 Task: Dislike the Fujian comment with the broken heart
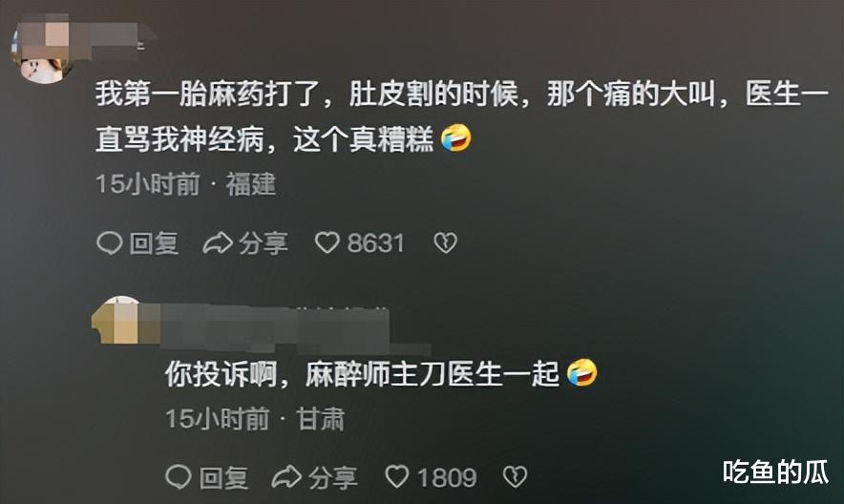(x=445, y=243)
